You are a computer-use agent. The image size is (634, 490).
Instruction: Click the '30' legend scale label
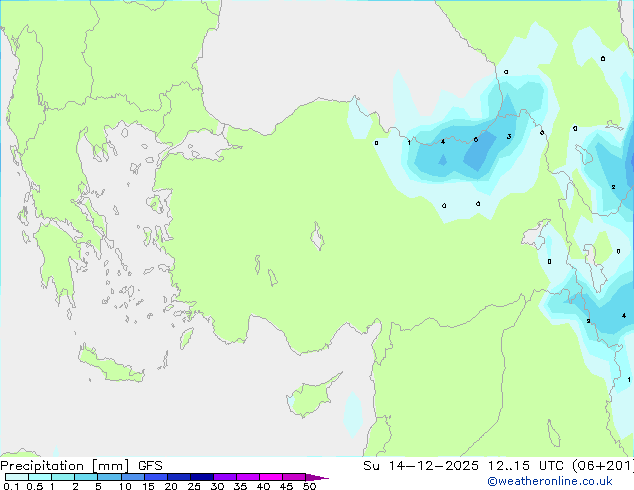217,486
